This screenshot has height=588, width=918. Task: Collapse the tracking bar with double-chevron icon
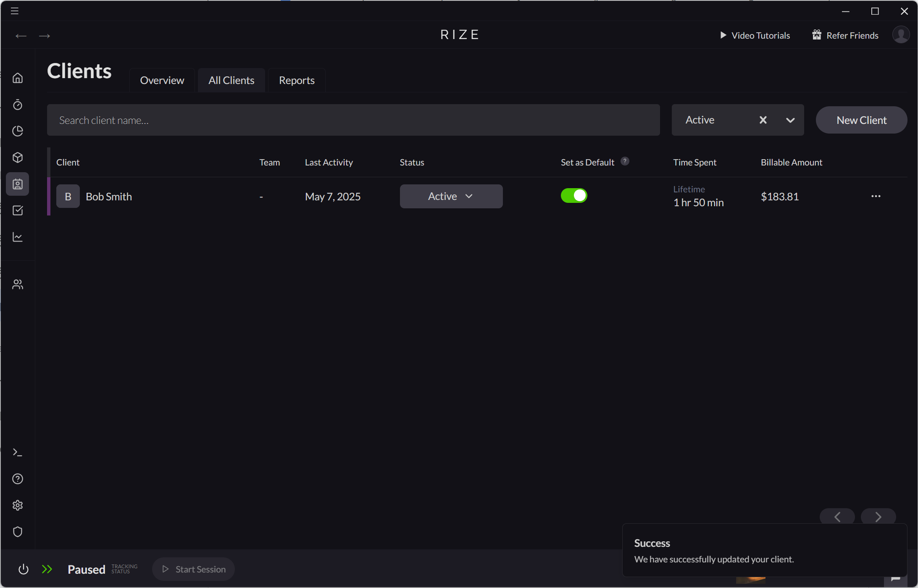click(x=47, y=569)
